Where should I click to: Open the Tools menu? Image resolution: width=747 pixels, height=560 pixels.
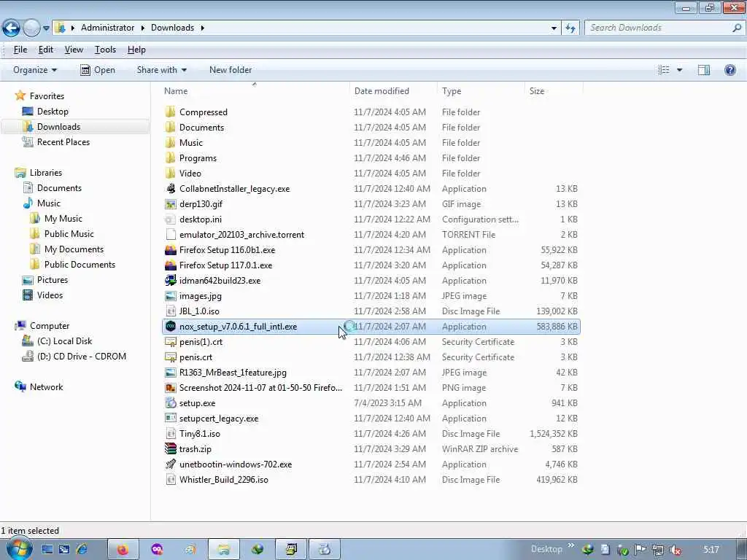point(105,50)
